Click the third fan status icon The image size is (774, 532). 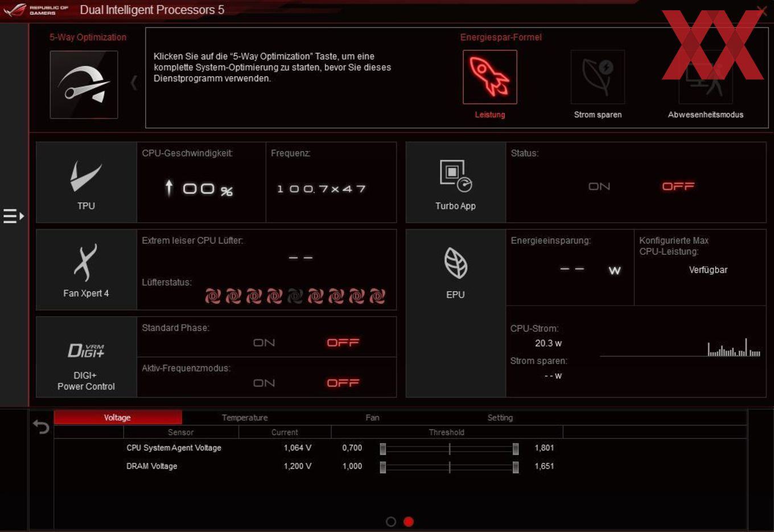pyautogui.click(x=254, y=296)
